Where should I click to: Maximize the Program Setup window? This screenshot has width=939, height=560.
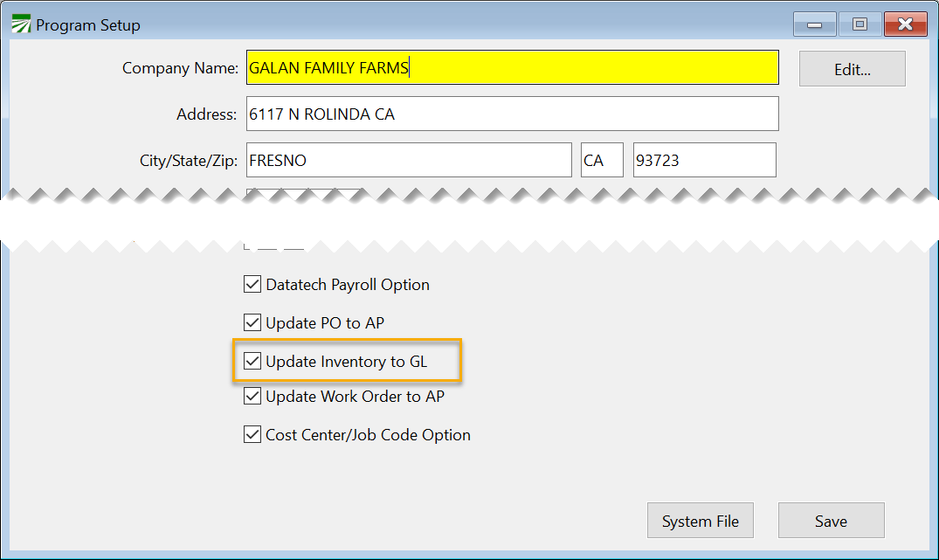(860, 24)
